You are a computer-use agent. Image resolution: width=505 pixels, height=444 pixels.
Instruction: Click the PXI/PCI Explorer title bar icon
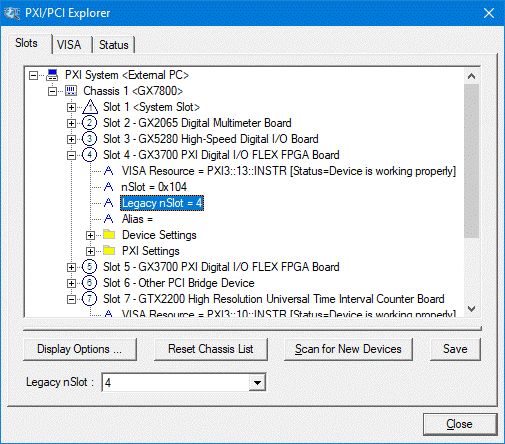12,13
